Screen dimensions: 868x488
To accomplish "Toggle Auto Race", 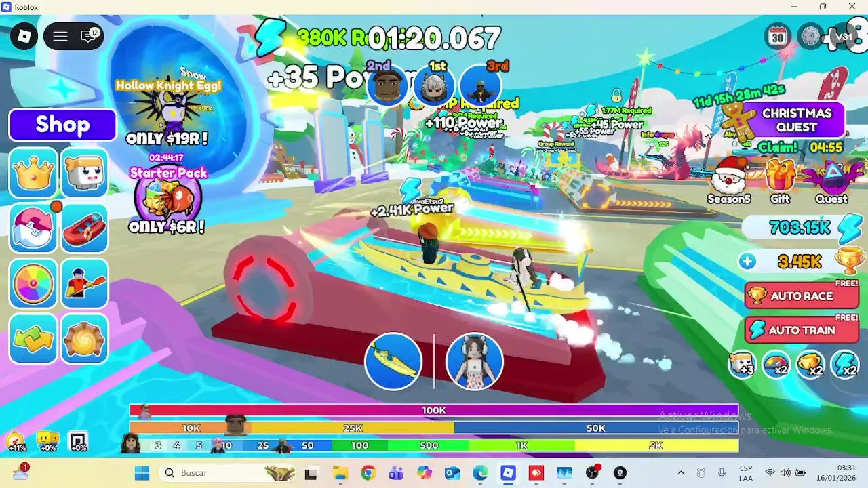I will click(802, 296).
